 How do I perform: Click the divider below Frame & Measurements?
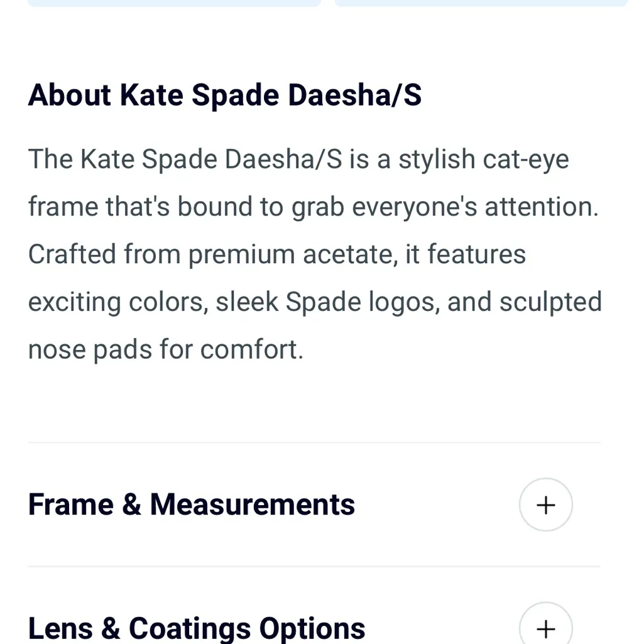(314, 565)
